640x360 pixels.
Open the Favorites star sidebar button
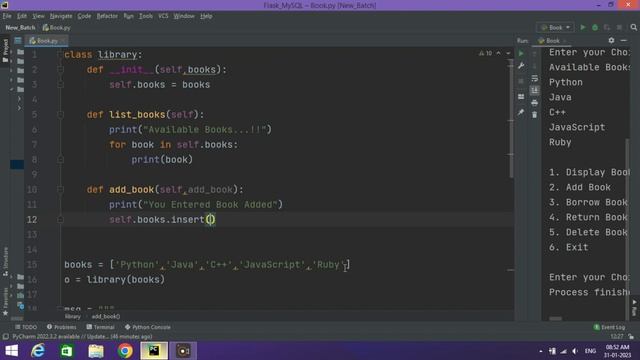pos(5,302)
